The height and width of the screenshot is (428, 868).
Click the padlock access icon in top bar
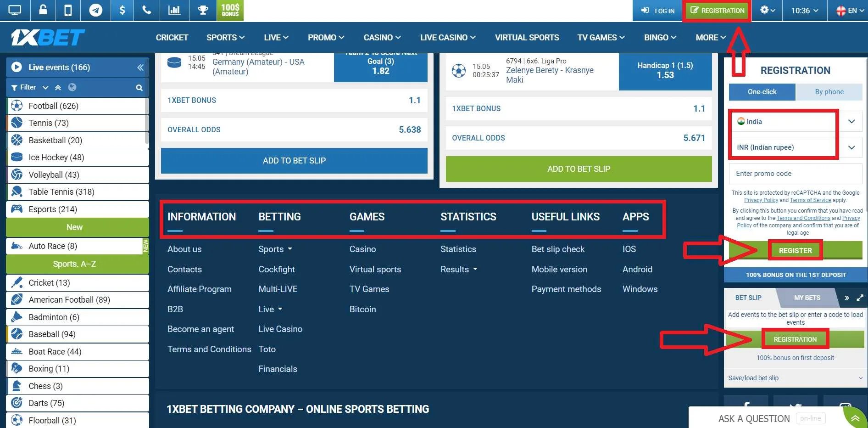click(x=43, y=10)
